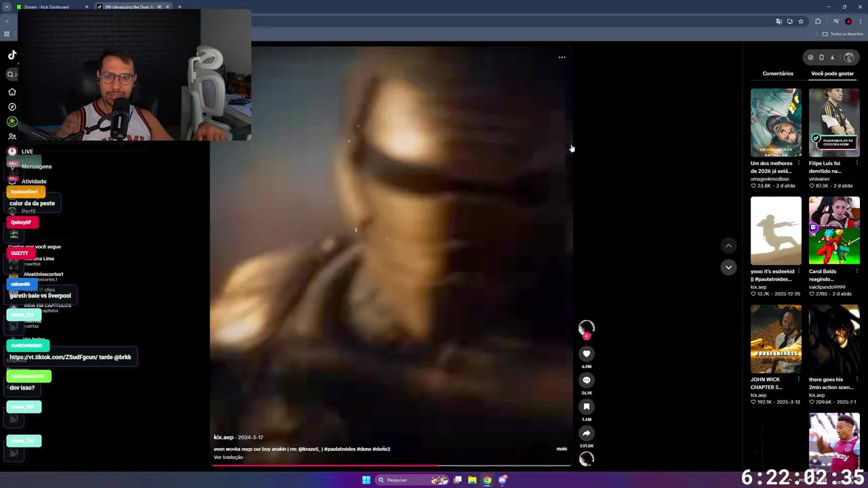This screenshot has width=868, height=488.
Task: Open the Friends people icon in sidebar
Action: [12, 136]
